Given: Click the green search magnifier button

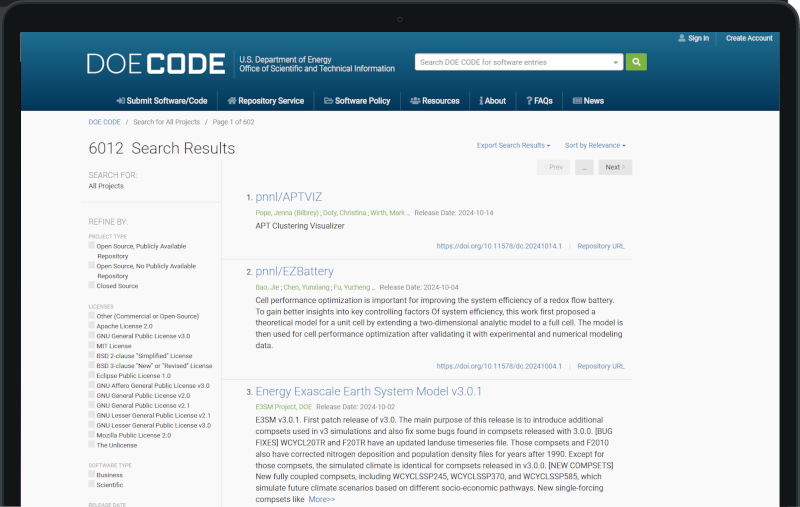Looking at the screenshot, I should click(636, 62).
